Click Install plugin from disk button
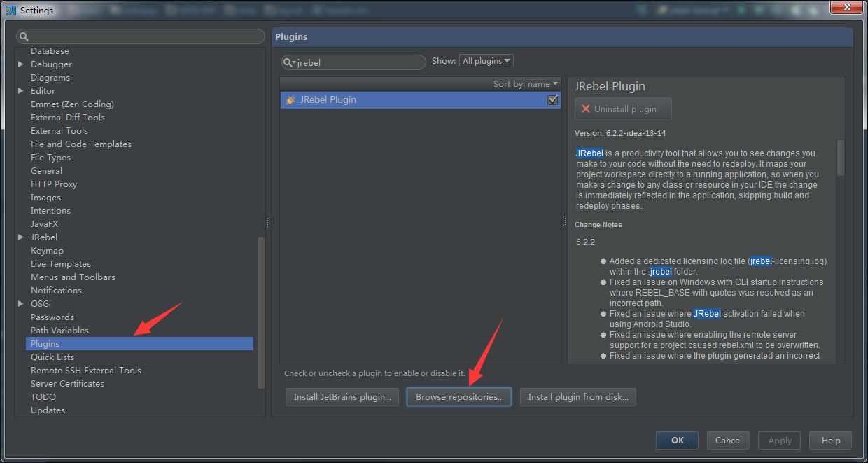868x463 pixels. pos(578,397)
